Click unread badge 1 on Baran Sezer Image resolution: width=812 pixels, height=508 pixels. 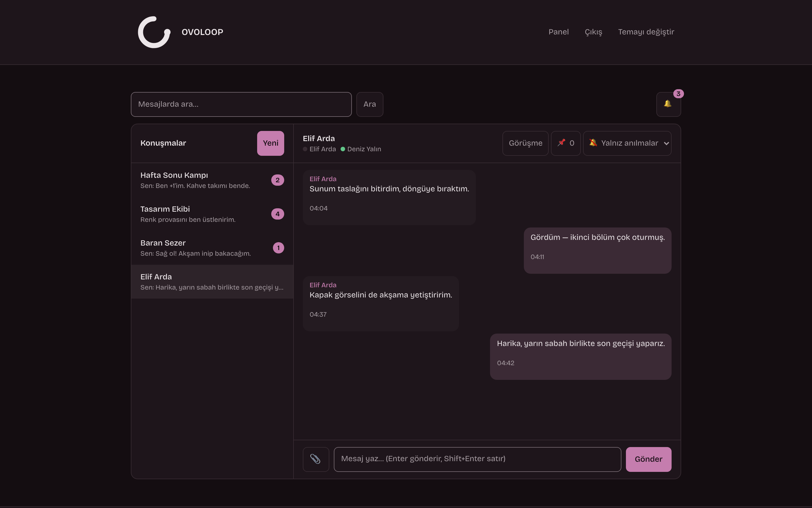click(x=278, y=248)
